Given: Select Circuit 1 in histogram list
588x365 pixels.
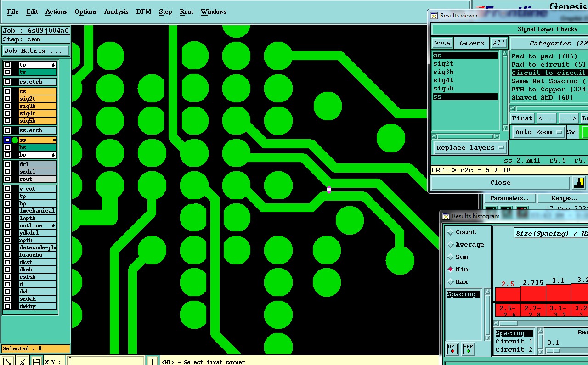Looking at the screenshot, I should pos(514,341).
